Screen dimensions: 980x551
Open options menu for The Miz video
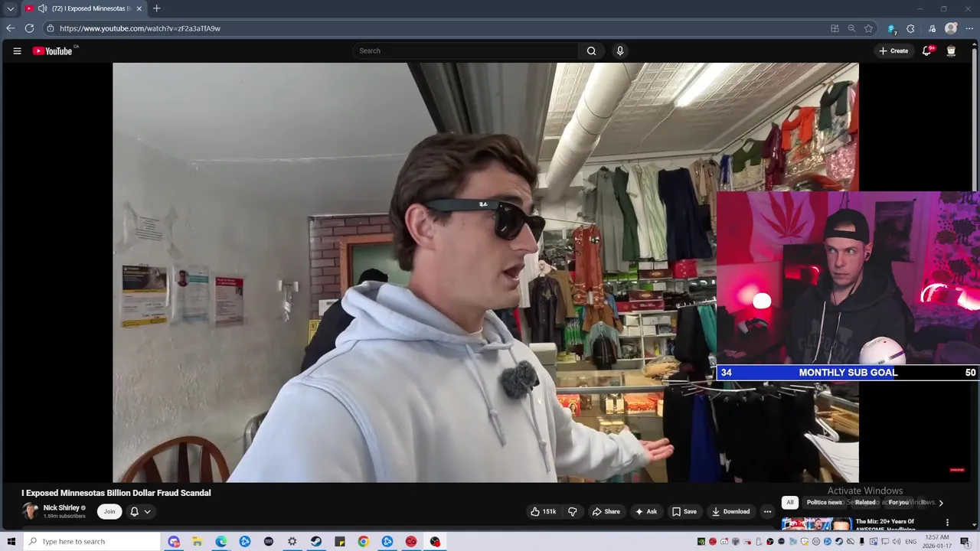pos(947,523)
